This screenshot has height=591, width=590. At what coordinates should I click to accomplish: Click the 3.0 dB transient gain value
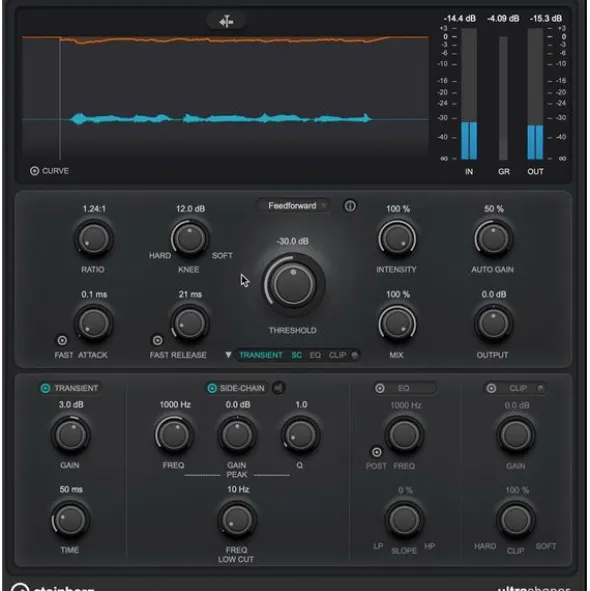71,405
